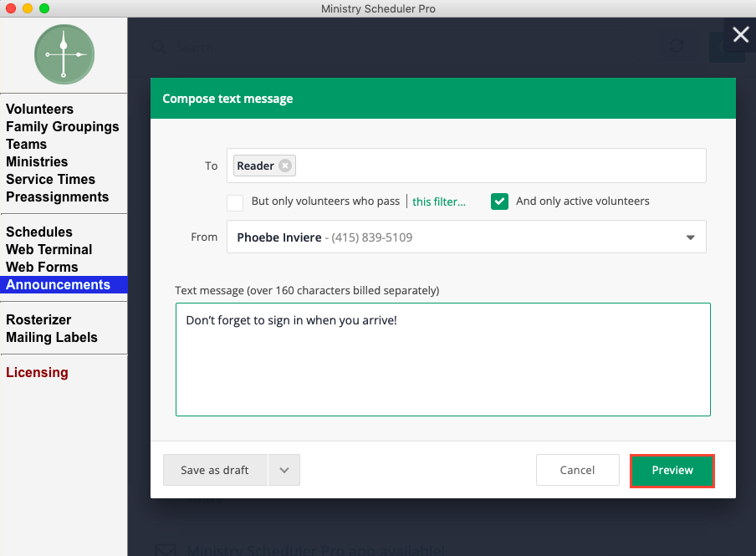This screenshot has width=756, height=556.
Task: Click the To recipients field
Action: pos(502,166)
